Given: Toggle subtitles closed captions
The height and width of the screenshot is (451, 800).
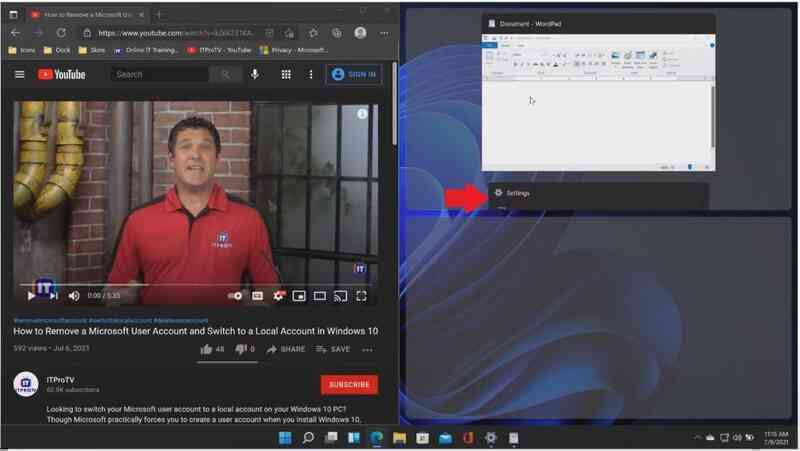Looking at the screenshot, I should point(258,296).
